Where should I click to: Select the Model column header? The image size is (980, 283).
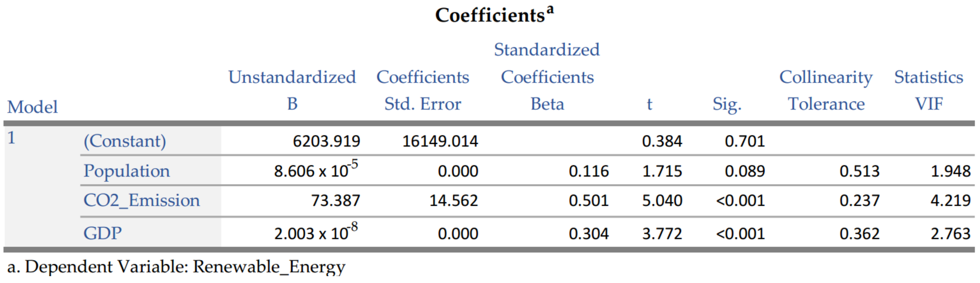pyautogui.click(x=32, y=107)
